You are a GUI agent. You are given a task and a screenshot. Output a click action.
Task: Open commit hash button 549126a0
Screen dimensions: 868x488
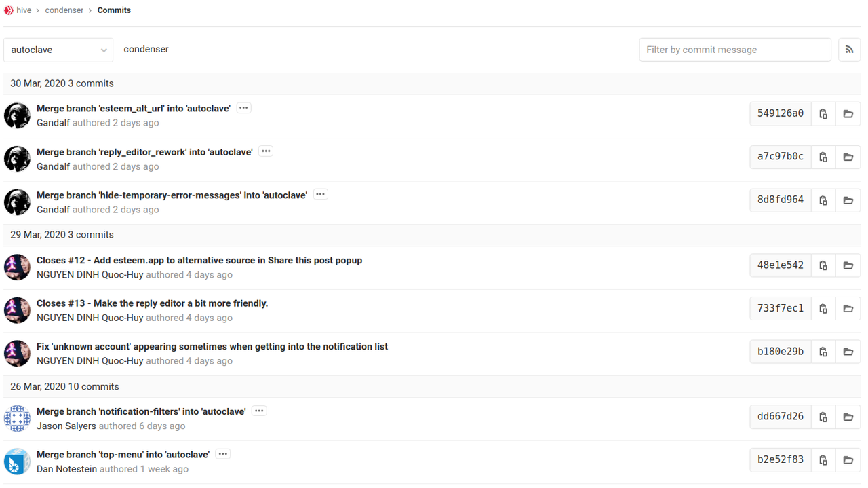tap(781, 113)
